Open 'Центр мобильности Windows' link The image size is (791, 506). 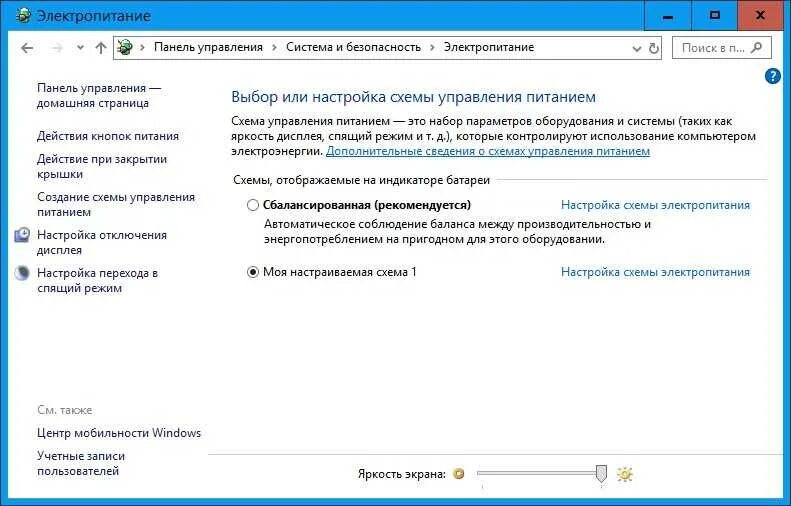(119, 433)
